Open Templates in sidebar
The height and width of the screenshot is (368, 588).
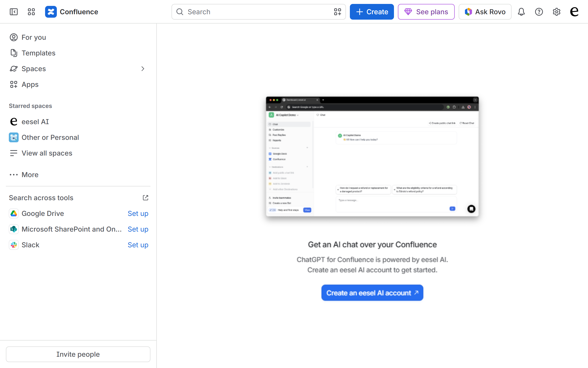point(78,53)
